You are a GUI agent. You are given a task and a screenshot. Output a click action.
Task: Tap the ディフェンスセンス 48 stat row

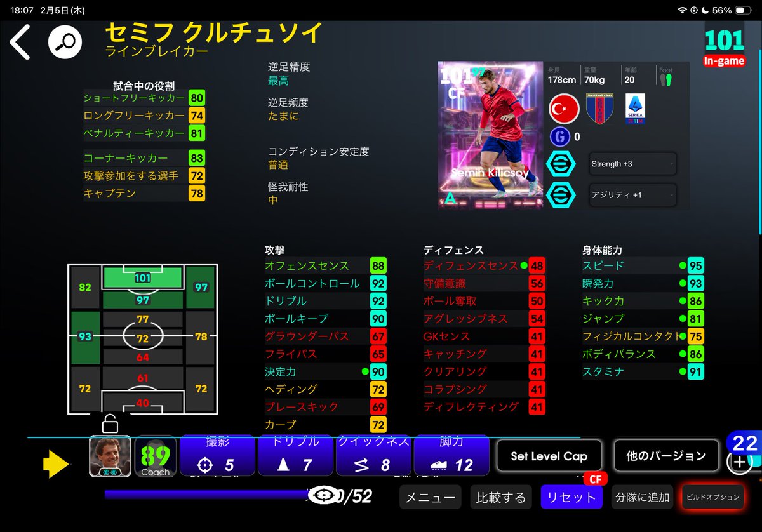tap(484, 266)
